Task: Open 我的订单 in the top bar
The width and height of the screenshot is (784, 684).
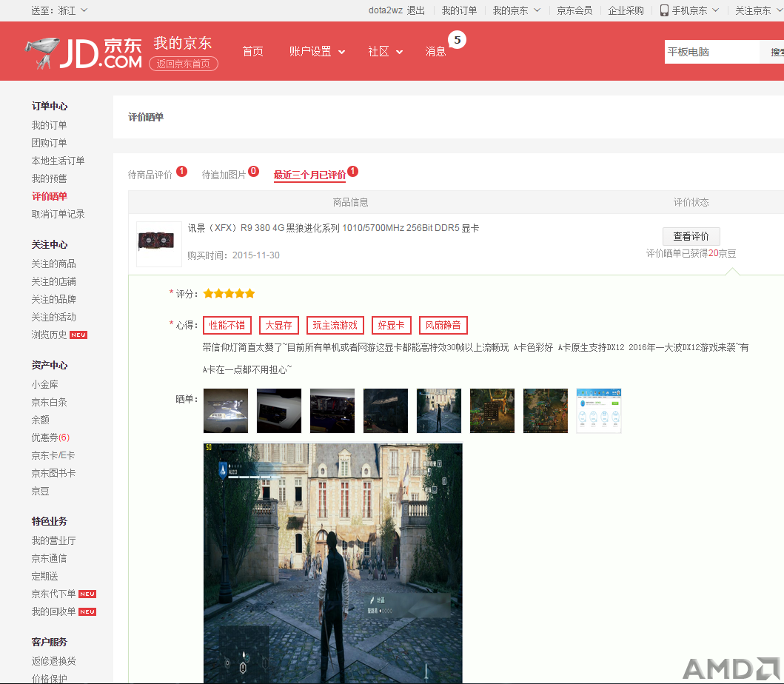Action: 459,10
